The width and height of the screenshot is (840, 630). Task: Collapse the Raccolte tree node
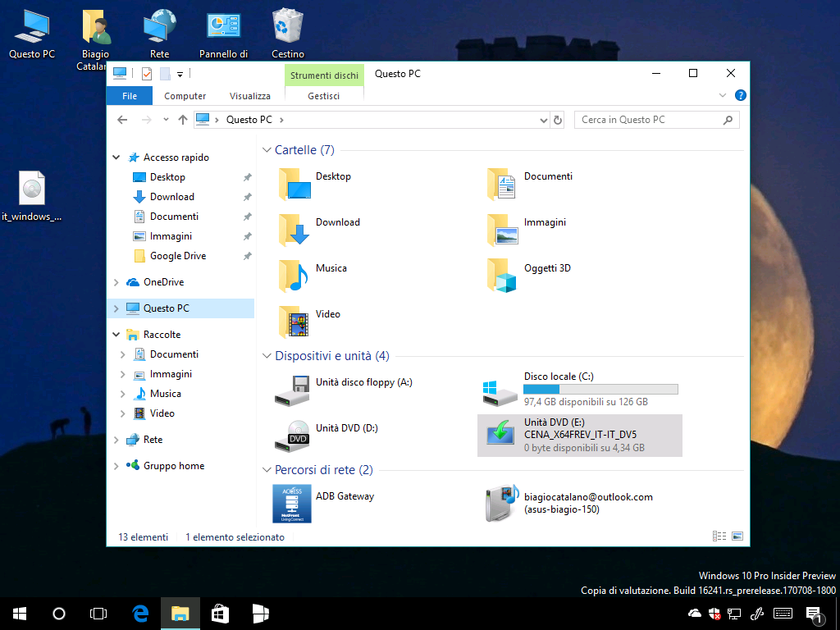116,335
